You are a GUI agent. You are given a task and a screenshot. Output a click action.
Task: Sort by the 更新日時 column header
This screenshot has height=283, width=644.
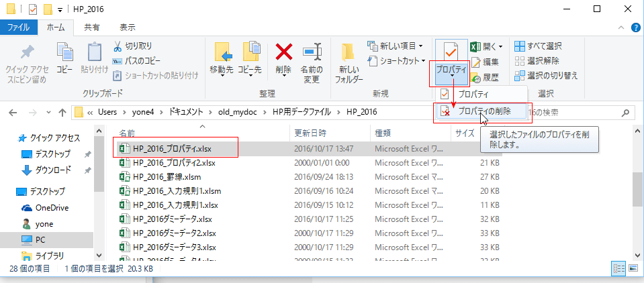(x=310, y=133)
